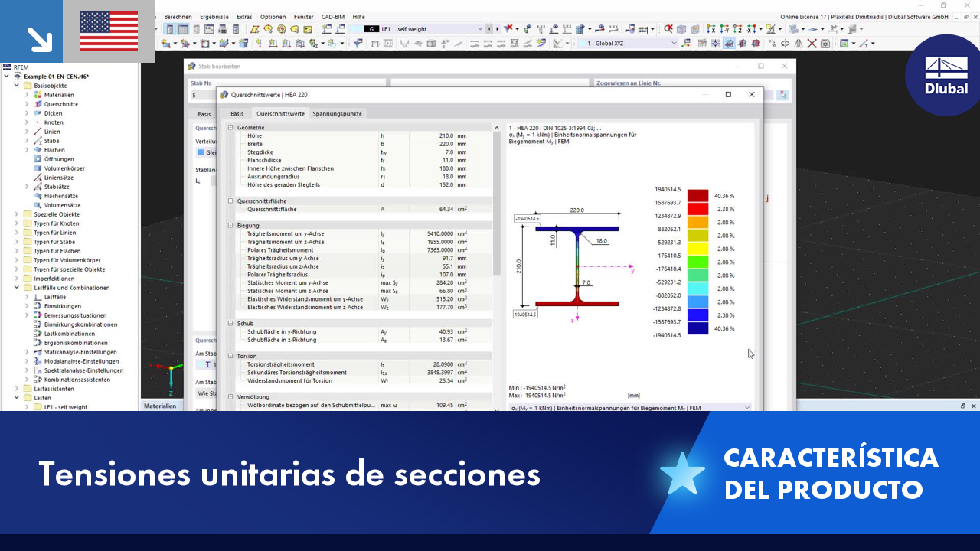Image resolution: width=980 pixels, height=551 pixels.
Task: Collapse the Biegung section
Action: click(231, 226)
